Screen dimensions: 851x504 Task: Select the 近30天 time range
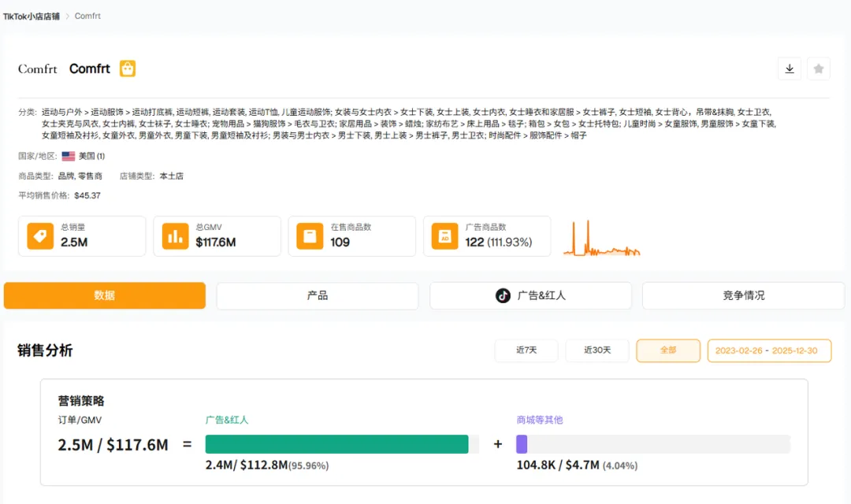(x=597, y=350)
